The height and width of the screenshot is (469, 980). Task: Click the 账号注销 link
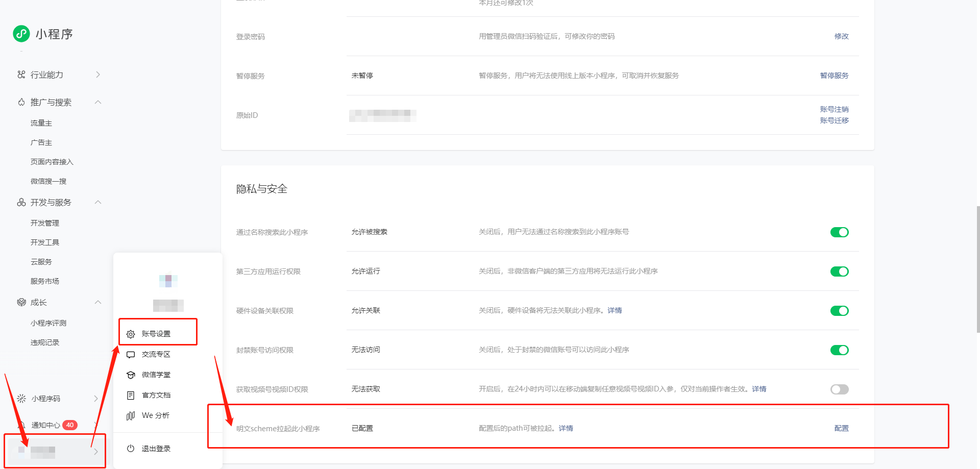pos(834,109)
